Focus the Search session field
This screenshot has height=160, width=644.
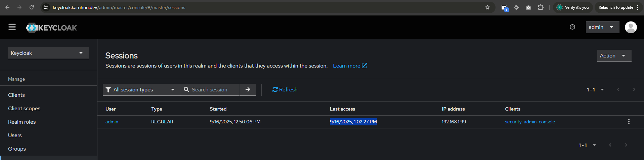(210, 90)
